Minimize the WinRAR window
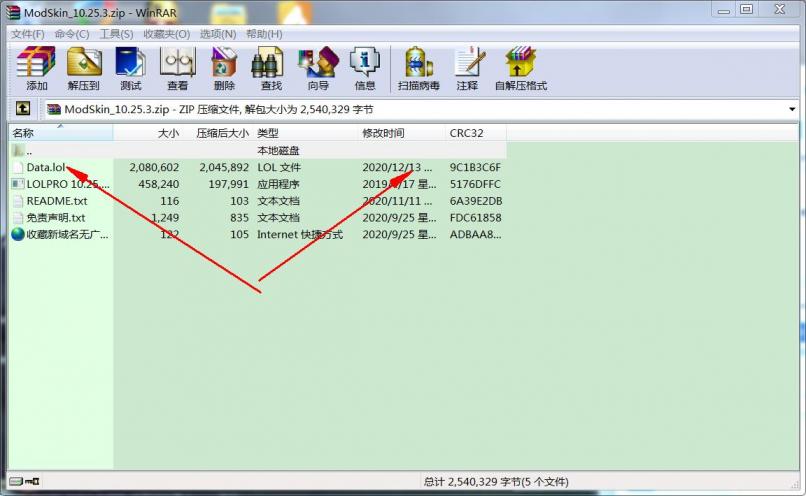Viewport: 806px width, 496px height. point(724,9)
